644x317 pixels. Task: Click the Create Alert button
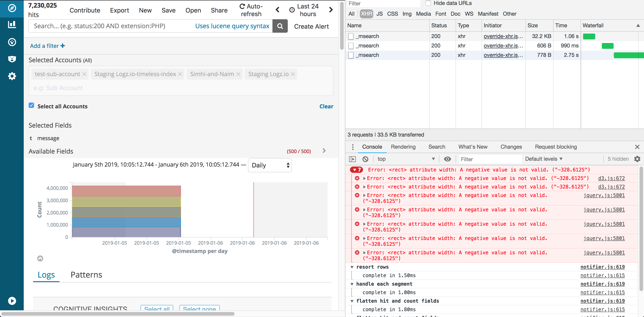pyautogui.click(x=311, y=26)
